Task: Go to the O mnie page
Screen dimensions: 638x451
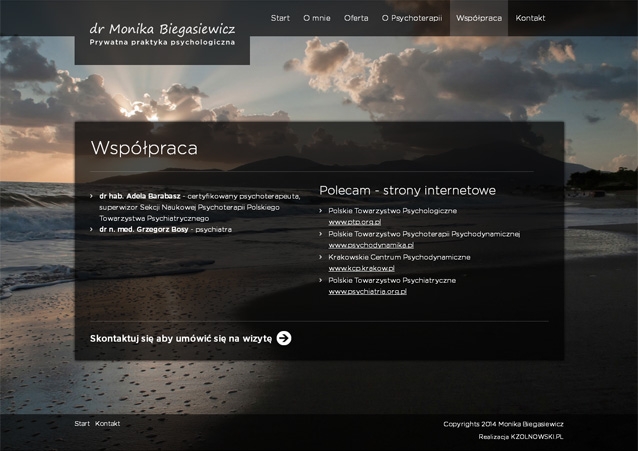Action: click(x=317, y=18)
